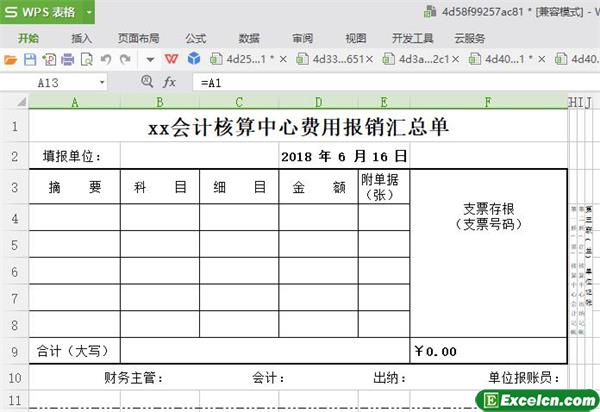Click the undo arrow
This screenshot has width=600, height=412.
click(x=106, y=59)
